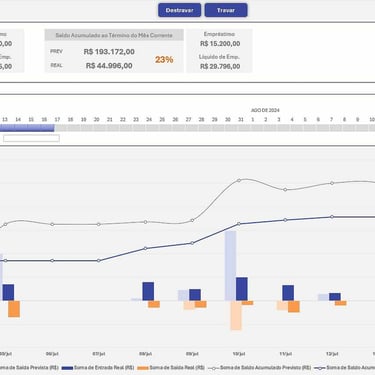The image size is (375, 375).
Task: Select day 27 on the timeline
Action: (189, 119)
